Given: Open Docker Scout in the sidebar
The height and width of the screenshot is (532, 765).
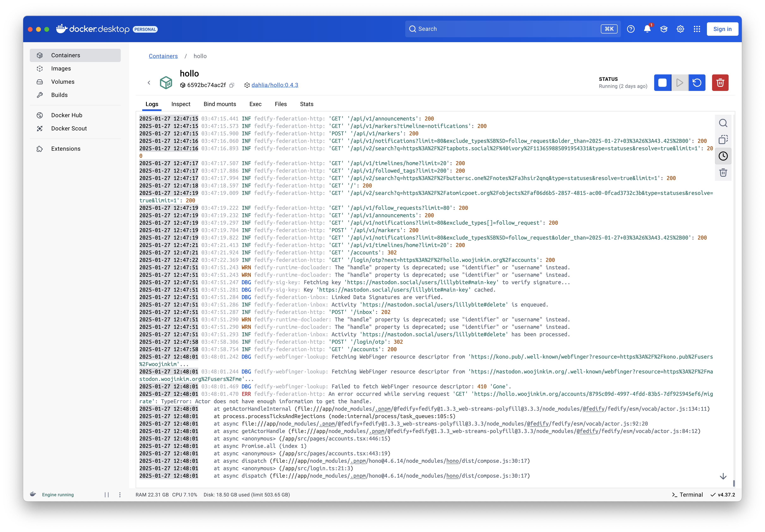Looking at the screenshot, I should point(75,128).
